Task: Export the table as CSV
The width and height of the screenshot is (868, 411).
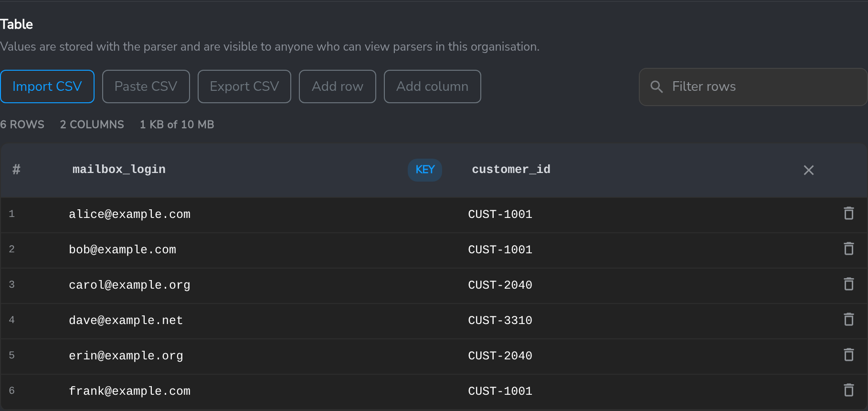Action: click(x=244, y=87)
